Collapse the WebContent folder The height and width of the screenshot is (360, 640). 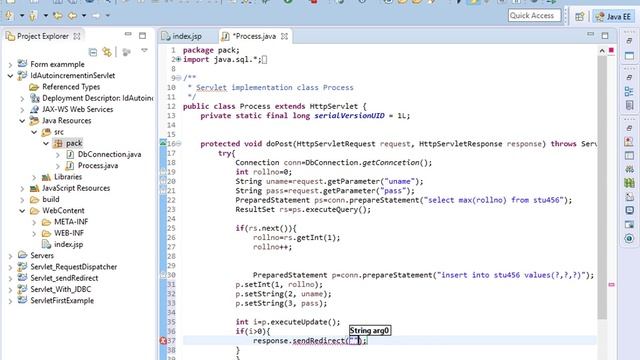[x=22, y=211]
